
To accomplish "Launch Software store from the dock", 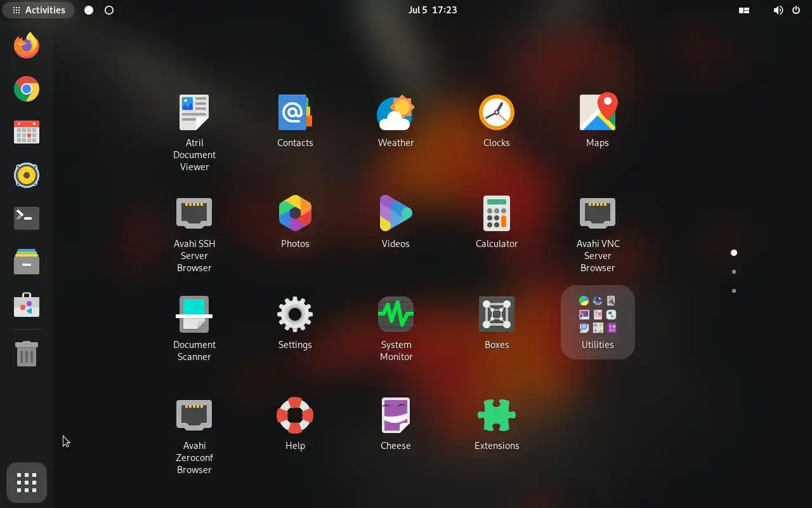I will 27,304.
